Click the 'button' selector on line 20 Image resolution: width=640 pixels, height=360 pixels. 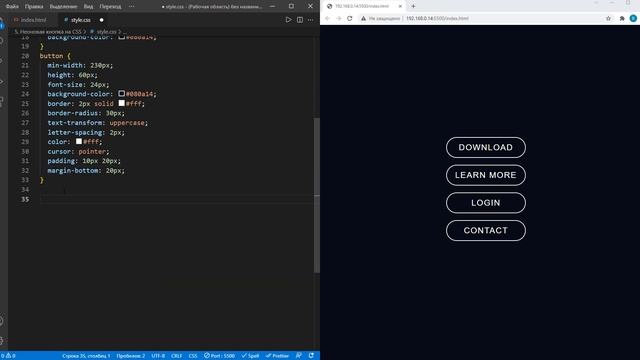(x=51, y=56)
